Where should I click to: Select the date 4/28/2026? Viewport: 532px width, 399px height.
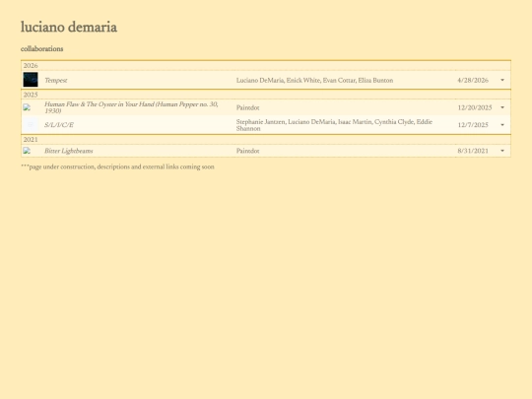(x=473, y=81)
